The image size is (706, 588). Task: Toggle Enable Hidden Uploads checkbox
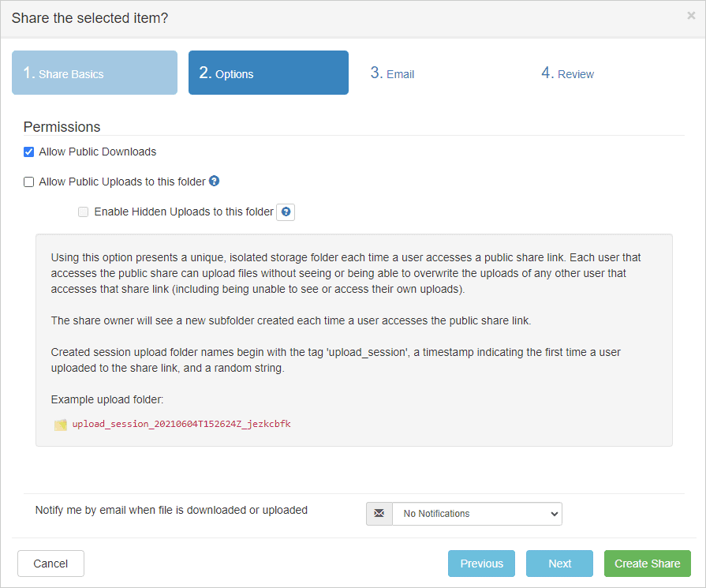(84, 212)
